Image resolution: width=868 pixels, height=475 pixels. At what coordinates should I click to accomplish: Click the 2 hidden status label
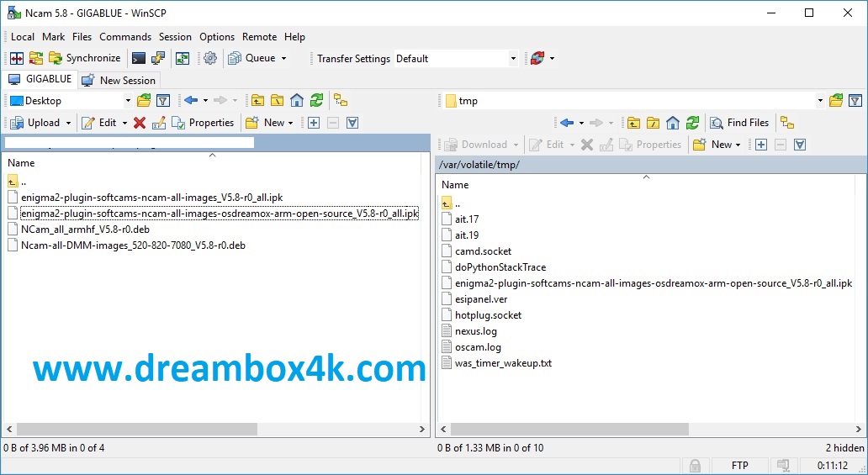[x=844, y=448]
